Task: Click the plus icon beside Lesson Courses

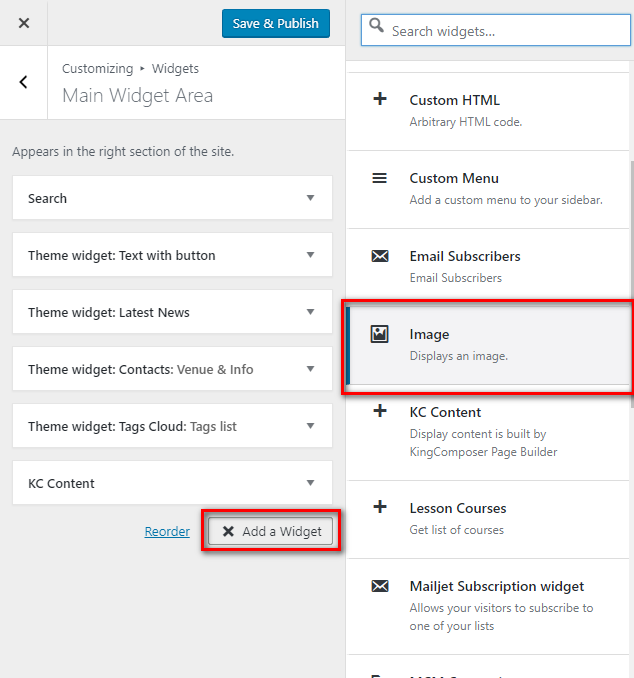Action: [x=380, y=508]
